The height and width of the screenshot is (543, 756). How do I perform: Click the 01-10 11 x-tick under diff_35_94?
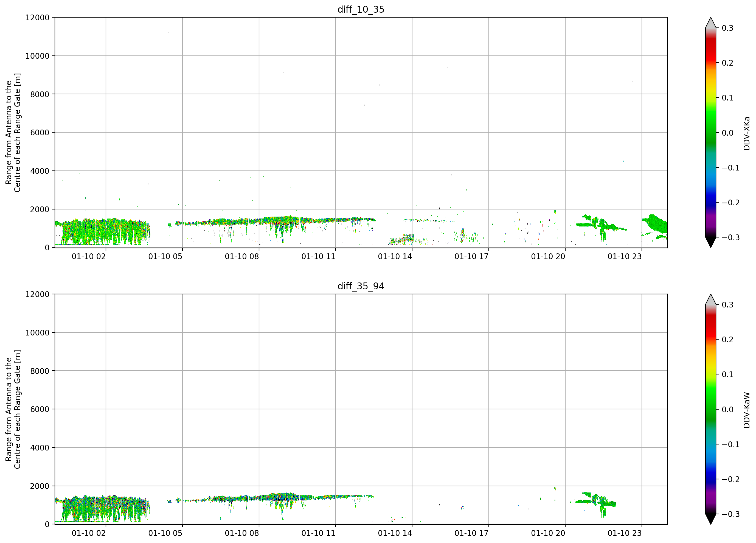318,533
